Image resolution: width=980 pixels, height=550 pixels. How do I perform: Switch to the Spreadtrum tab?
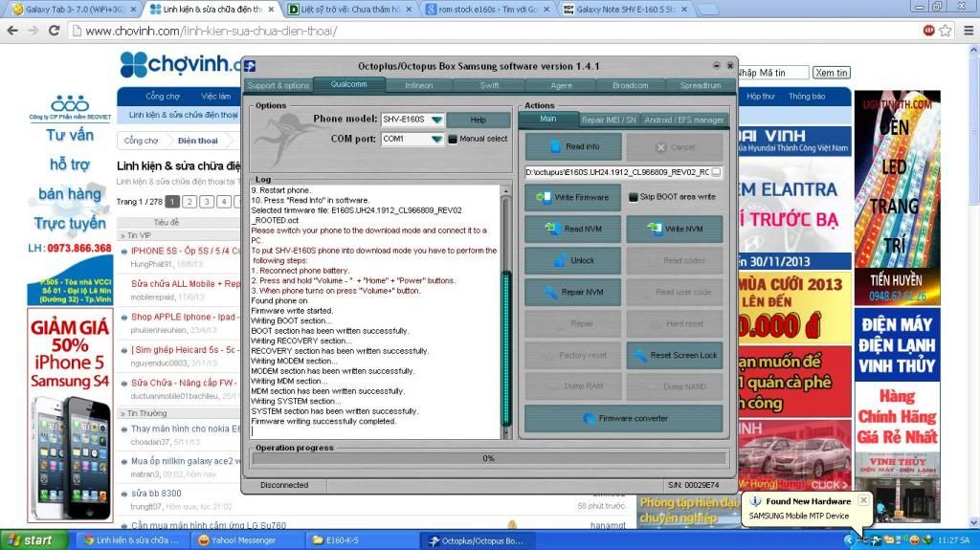click(700, 86)
